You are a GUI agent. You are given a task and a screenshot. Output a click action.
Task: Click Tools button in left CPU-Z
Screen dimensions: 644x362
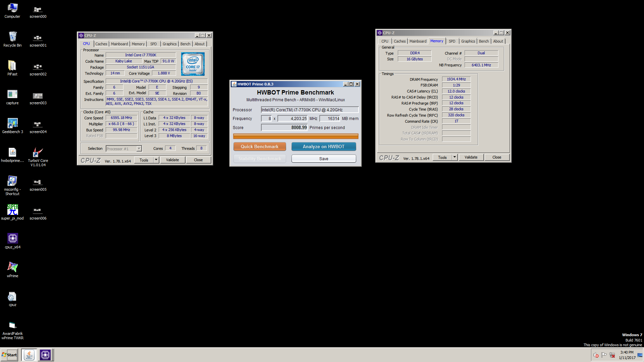click(x=144, y=160)
